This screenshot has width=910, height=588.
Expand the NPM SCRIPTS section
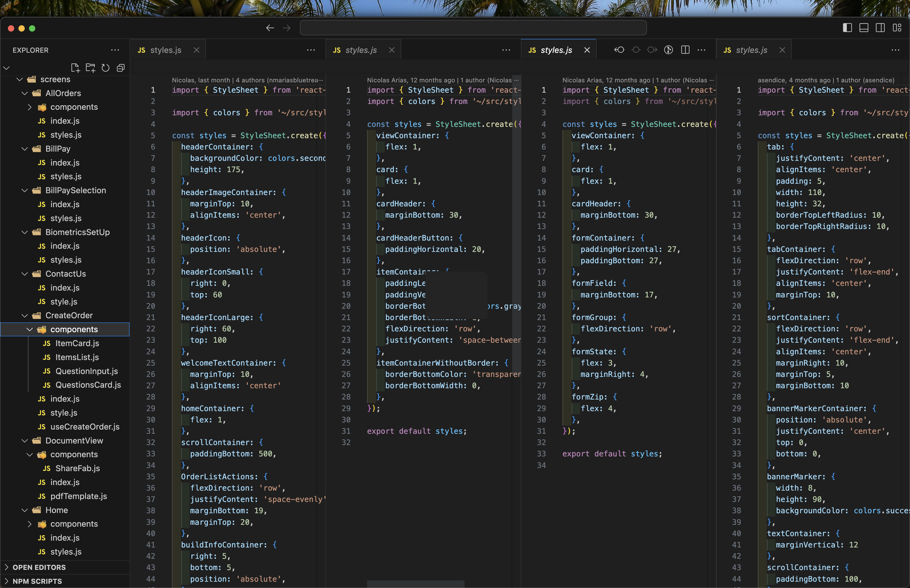(65, 581)
